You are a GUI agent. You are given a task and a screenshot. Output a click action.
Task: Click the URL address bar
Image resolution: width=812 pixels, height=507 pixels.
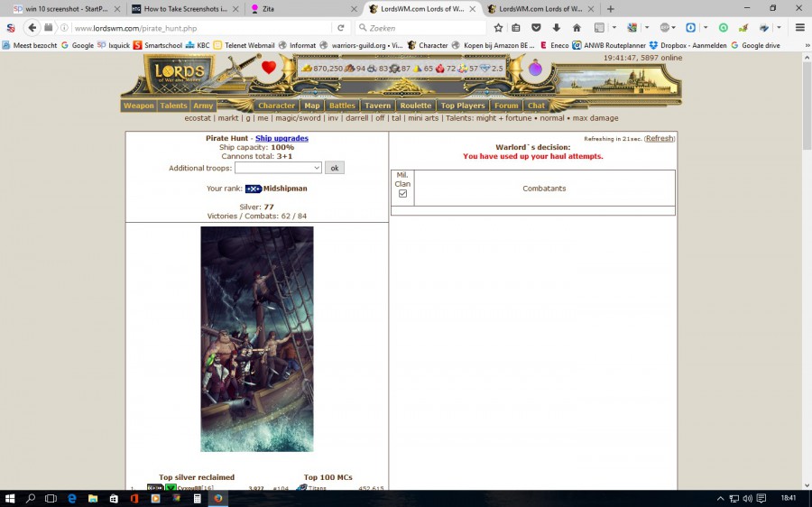tap(202, 28)
